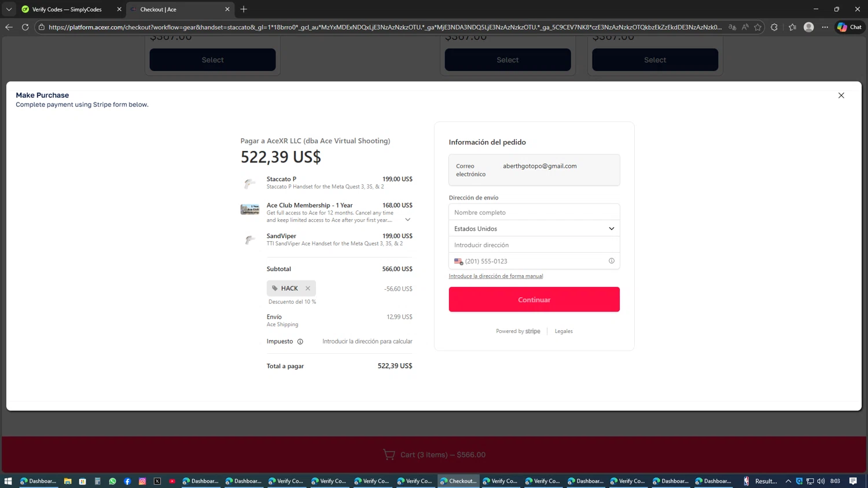868x488 pixels.
Task: Open File Explorer from the taskbar
Action: 68,481
